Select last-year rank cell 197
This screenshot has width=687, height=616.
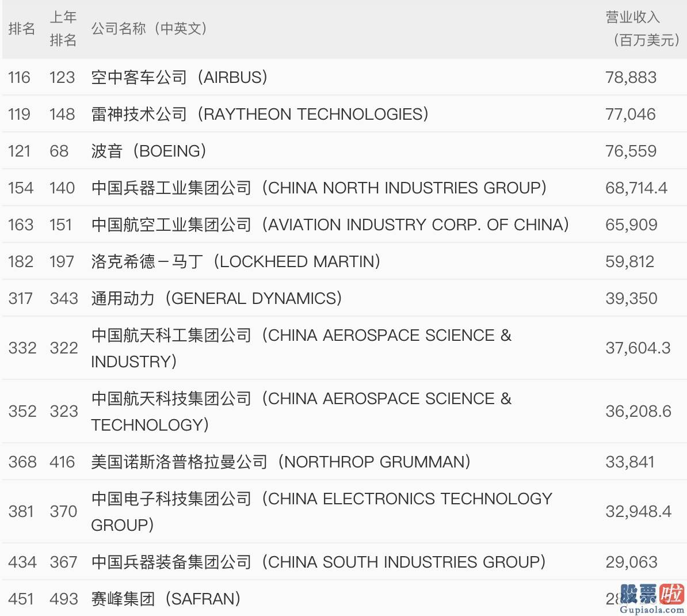pos(62,261)
